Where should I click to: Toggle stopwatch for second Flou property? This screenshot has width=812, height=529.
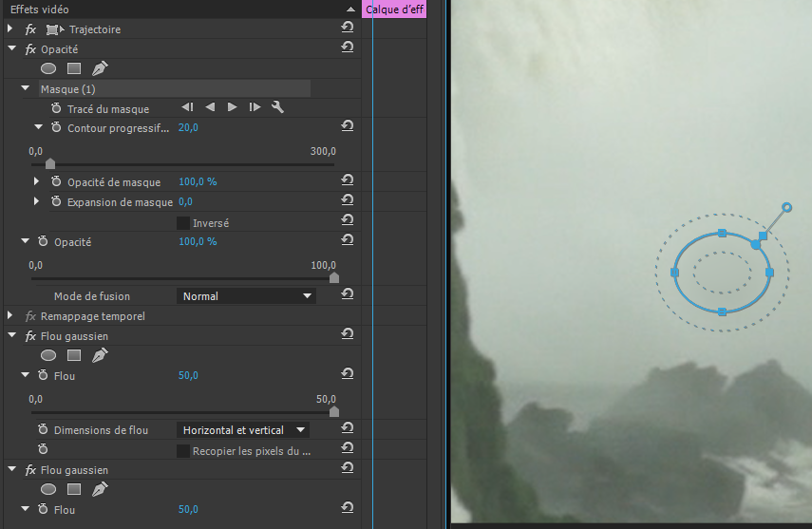[43, 509]
